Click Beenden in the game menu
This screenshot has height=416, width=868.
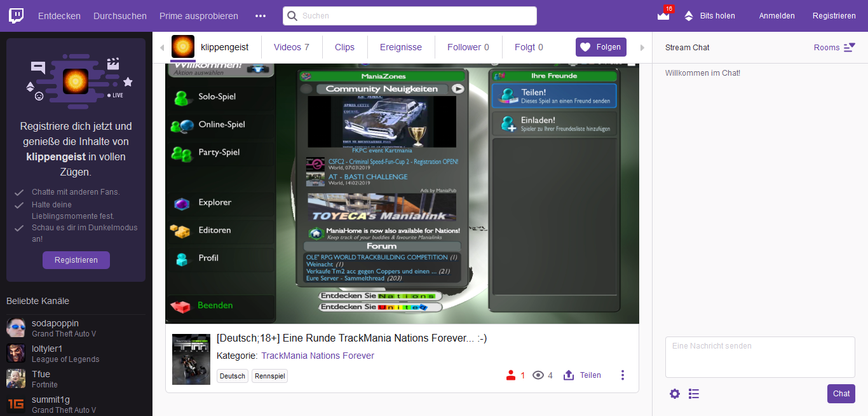(220, 306)
